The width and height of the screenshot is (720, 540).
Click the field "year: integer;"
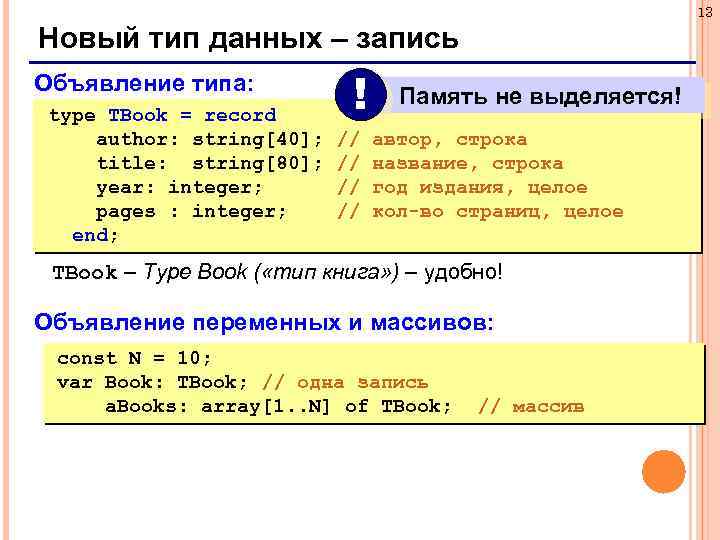click(179, 187)
